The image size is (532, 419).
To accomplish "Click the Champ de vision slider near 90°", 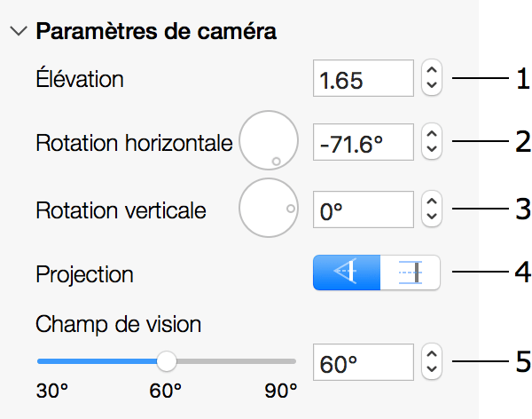I will [x=293, y=361].
